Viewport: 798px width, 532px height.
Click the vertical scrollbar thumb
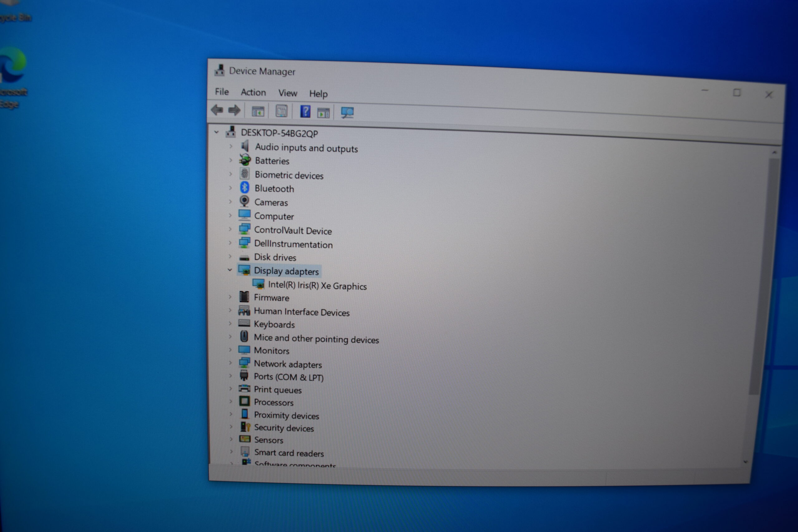763,276
